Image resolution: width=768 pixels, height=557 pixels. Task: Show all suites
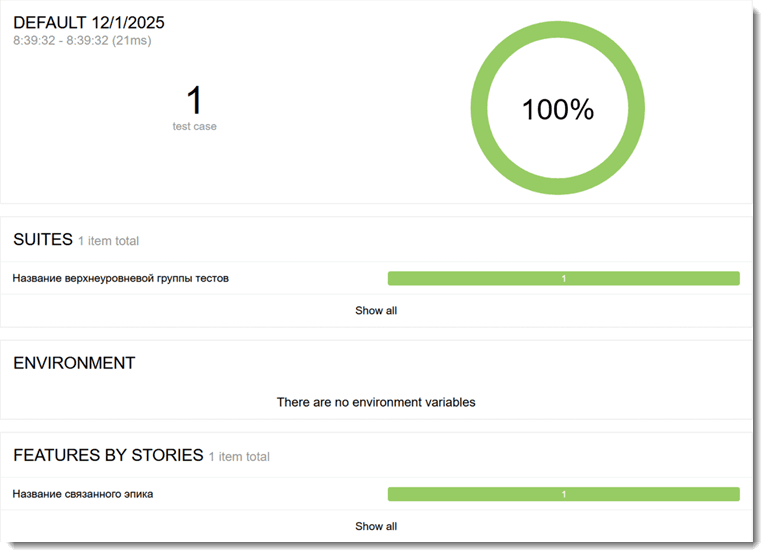[376, 311]
